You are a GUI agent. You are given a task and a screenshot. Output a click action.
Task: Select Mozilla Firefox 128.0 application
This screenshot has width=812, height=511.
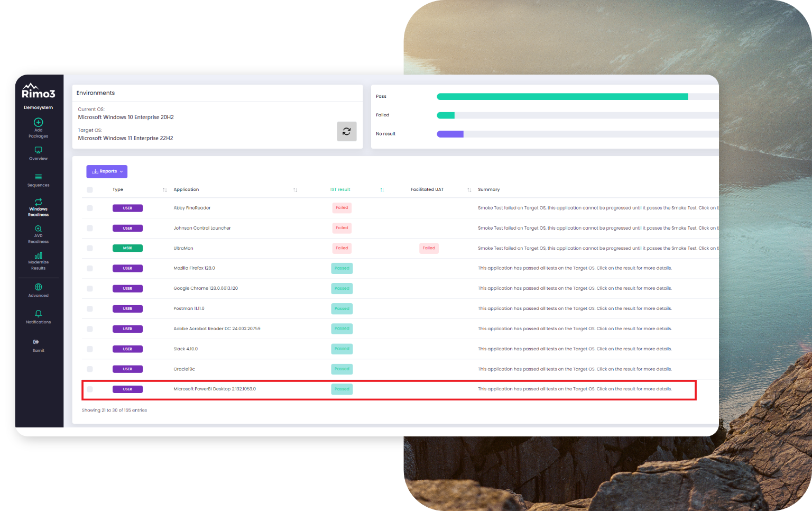click(194, 268)
